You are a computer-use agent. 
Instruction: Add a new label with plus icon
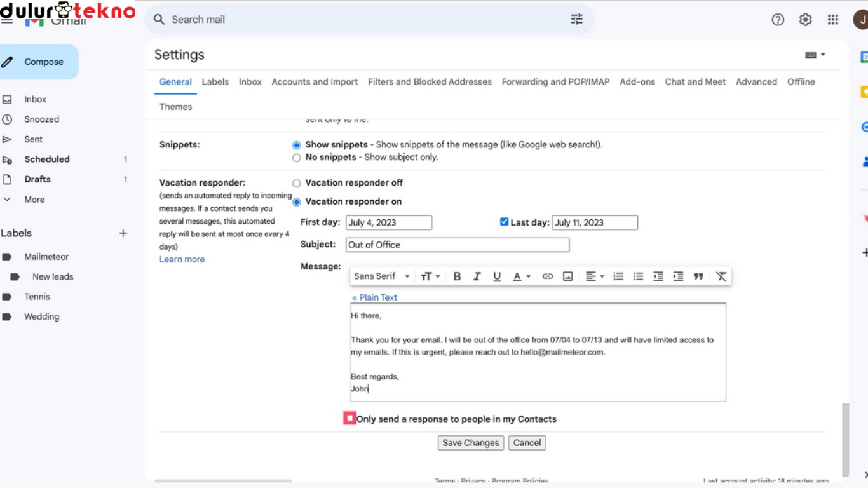coord(123,233)
